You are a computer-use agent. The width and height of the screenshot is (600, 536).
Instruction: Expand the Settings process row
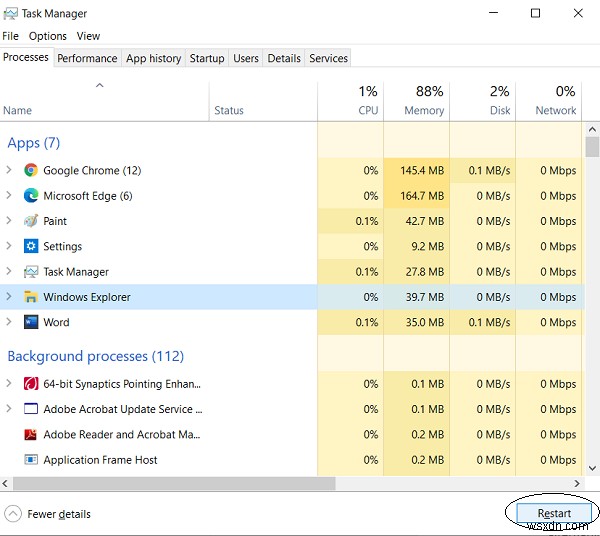coord(9,246)
